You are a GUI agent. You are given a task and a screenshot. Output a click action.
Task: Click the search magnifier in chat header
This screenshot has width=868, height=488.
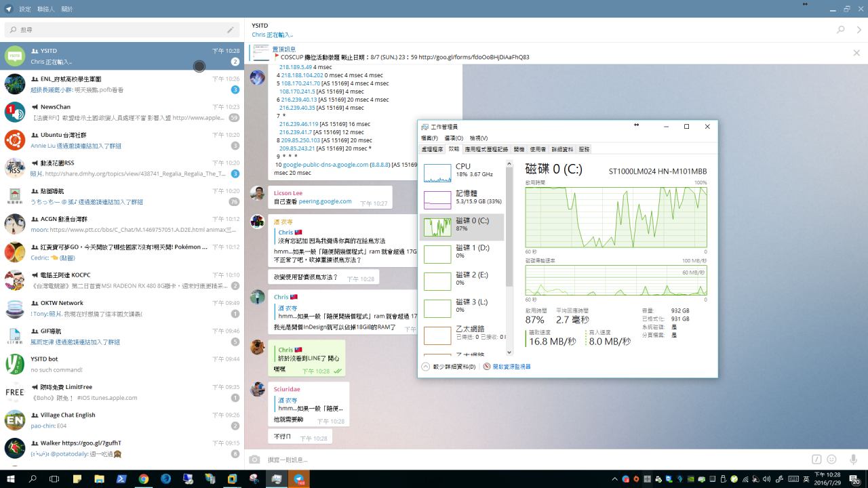coord(841,30)
